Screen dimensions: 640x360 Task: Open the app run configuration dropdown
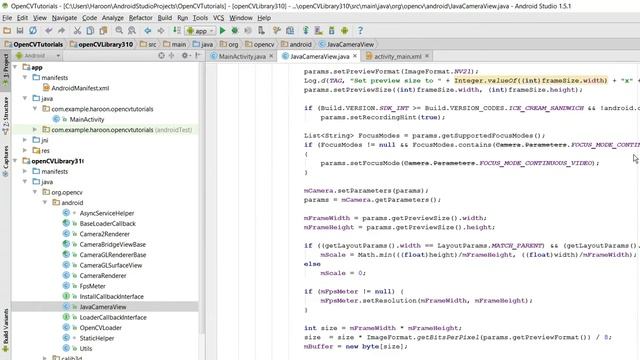coord(200,31)
